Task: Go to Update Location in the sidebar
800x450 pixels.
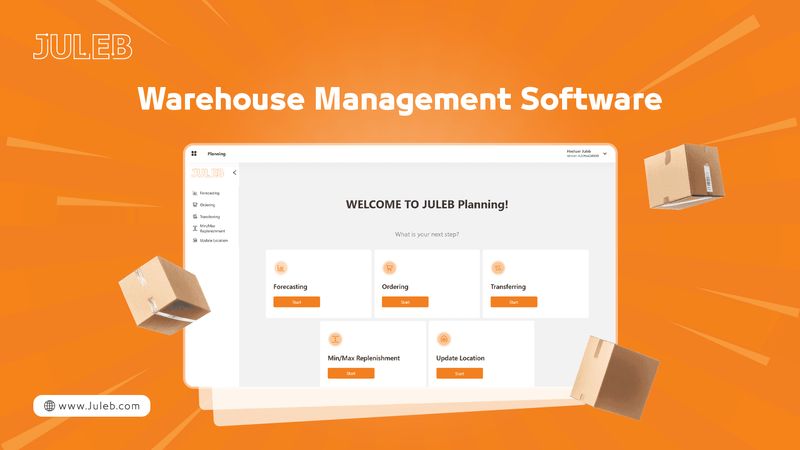Action: click(x=212, y=241)
